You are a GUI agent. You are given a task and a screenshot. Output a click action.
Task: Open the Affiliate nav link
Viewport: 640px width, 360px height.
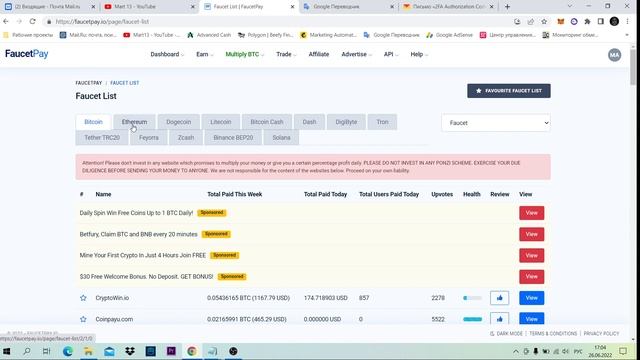coord(319,54)
